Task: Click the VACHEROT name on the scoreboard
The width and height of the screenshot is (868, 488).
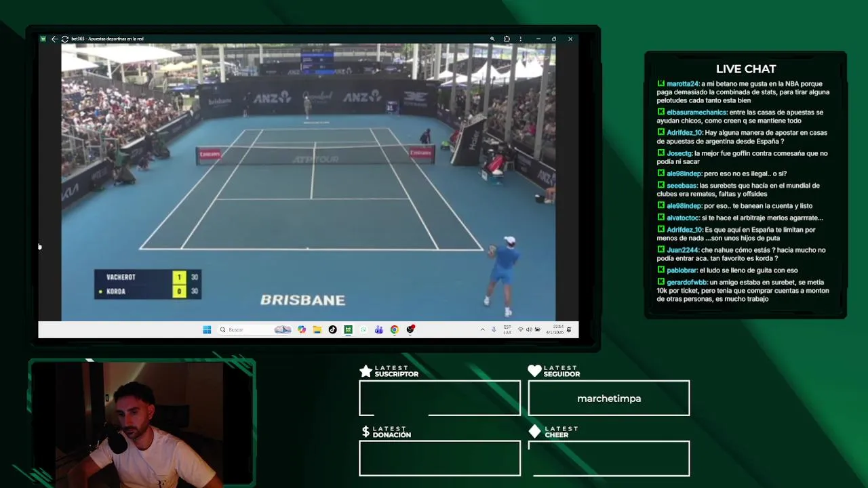Action: tap(121, 277)
